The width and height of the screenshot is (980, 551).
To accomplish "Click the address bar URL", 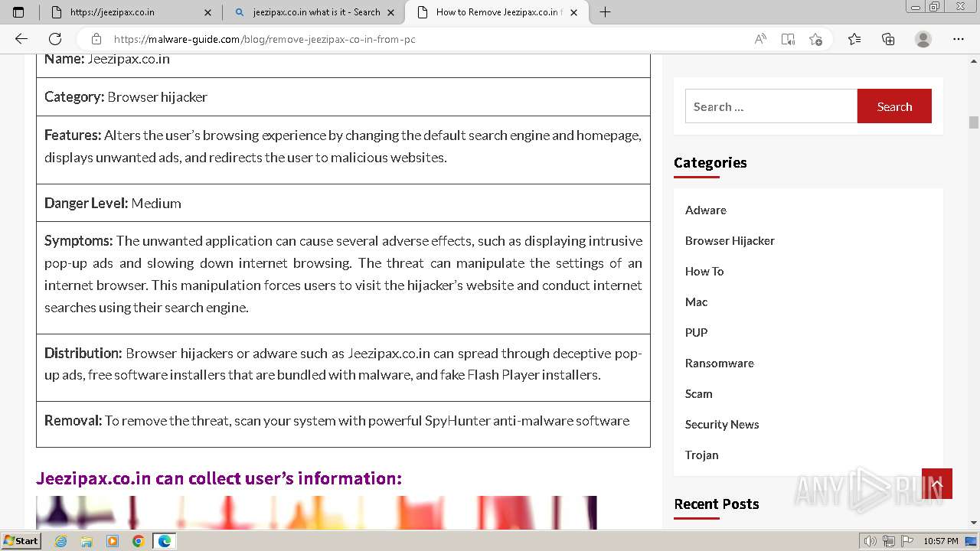I will click(265, 39).
